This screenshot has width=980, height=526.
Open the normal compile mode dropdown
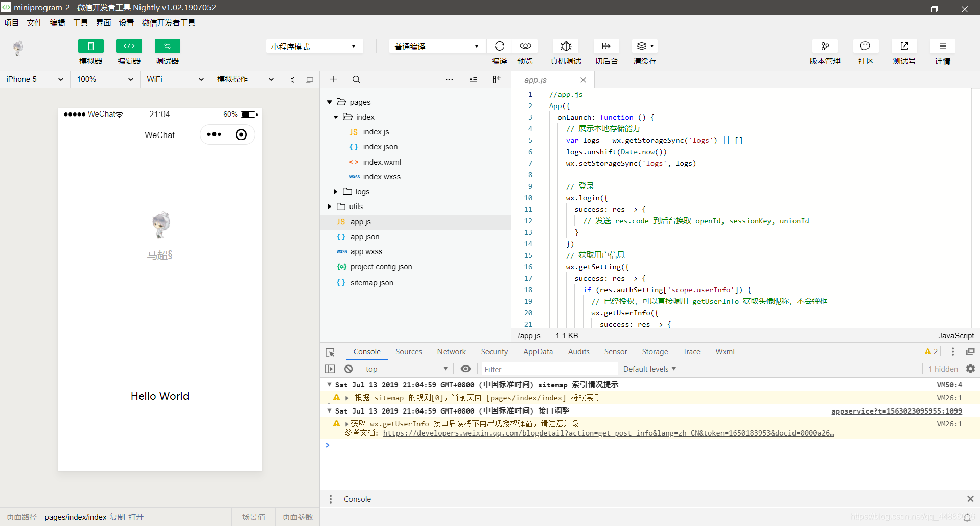[437, 47]
